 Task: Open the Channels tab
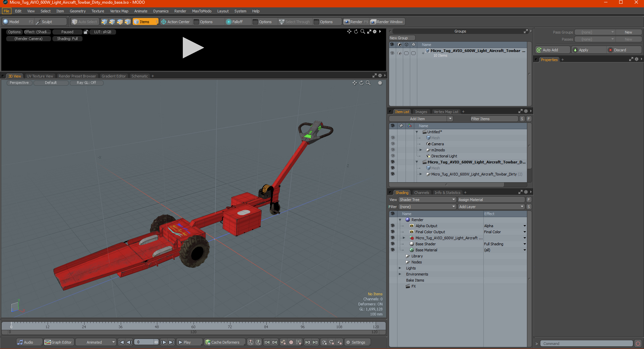point(422,193)
